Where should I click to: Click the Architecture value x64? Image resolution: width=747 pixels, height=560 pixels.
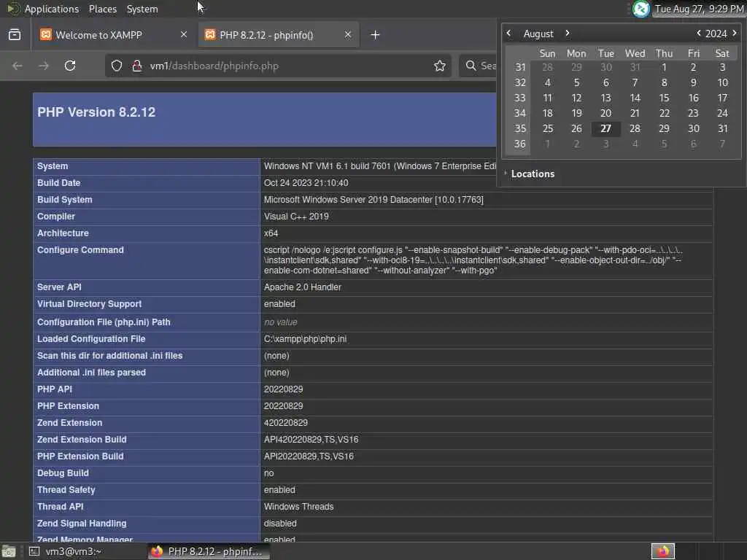point(271,233)
